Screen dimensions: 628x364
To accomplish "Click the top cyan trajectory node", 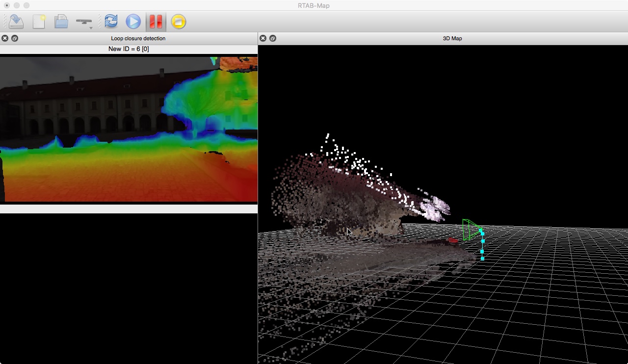I will [x=481, y=231].
